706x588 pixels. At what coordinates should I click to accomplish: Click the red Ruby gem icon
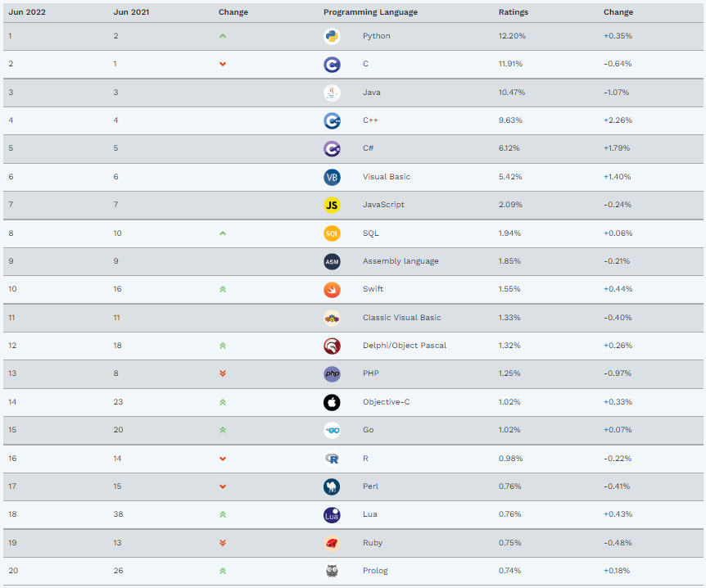click(x=332, y=543)
